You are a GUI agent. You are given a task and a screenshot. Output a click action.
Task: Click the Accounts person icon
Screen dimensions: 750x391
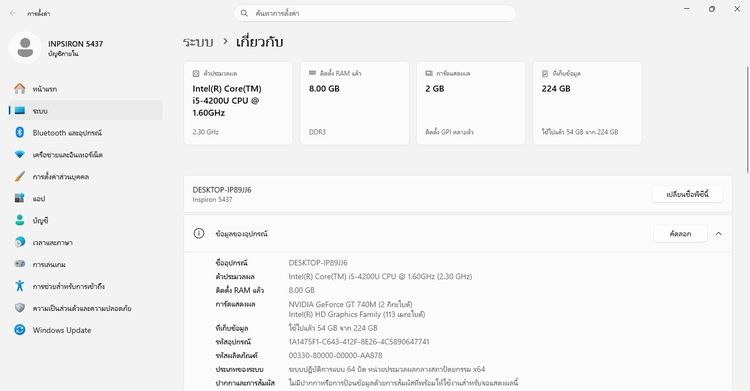point(20,220)
